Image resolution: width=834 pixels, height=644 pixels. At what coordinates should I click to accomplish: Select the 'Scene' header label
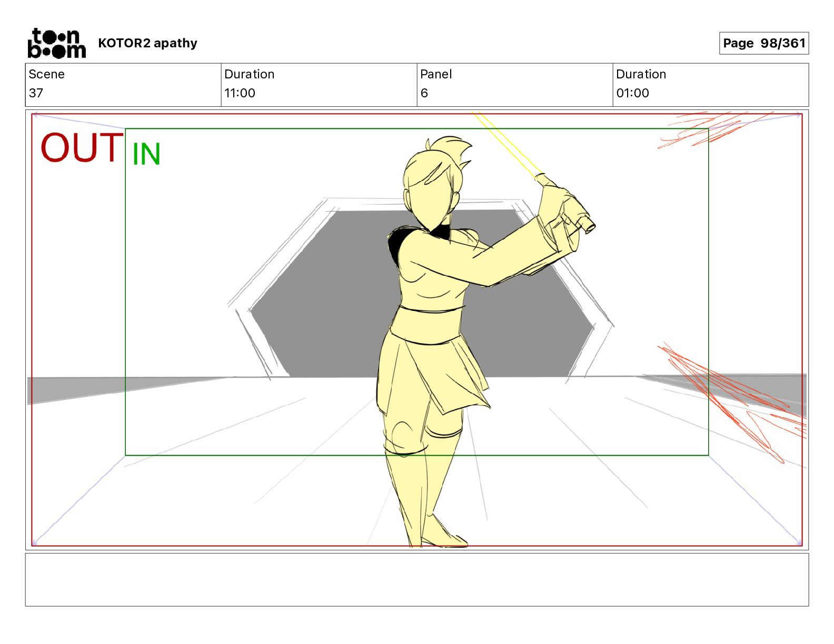coord(47,74)
